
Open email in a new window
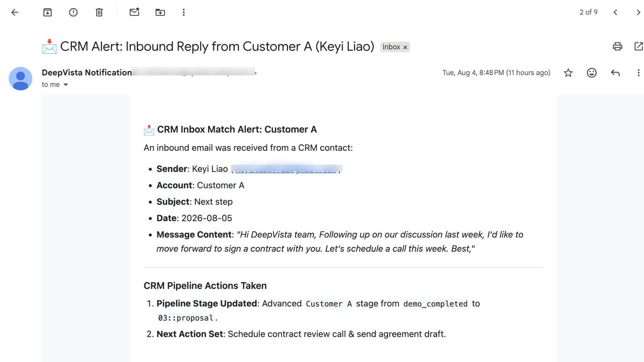638,47
